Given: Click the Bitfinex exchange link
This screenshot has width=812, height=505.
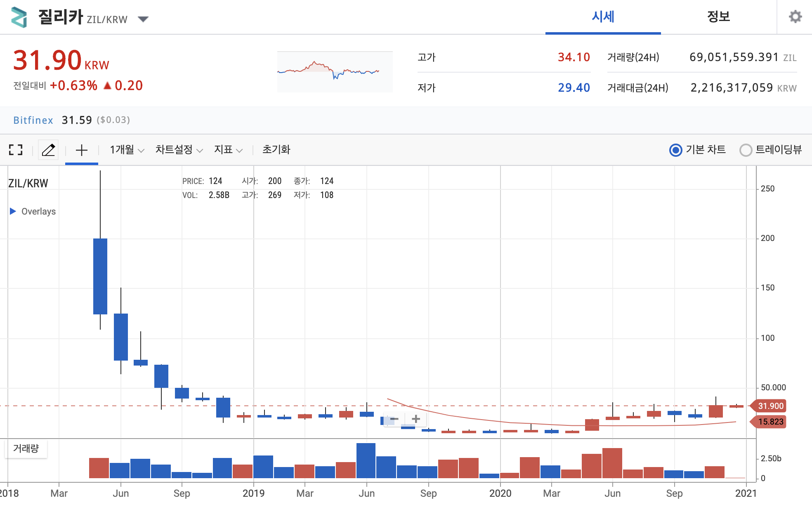Looking at the screenshot, I should pos(33,120).
